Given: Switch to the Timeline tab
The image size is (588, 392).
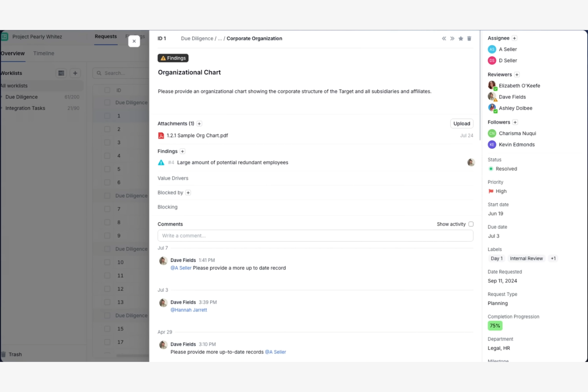Looking at the screenshot, I should pos(43,53).
